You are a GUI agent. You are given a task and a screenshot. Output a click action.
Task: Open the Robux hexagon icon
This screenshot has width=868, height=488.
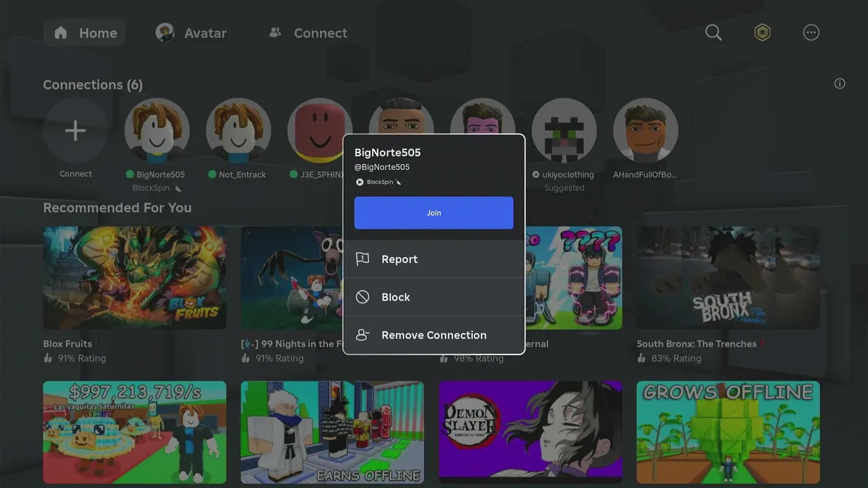coord(762,33)
